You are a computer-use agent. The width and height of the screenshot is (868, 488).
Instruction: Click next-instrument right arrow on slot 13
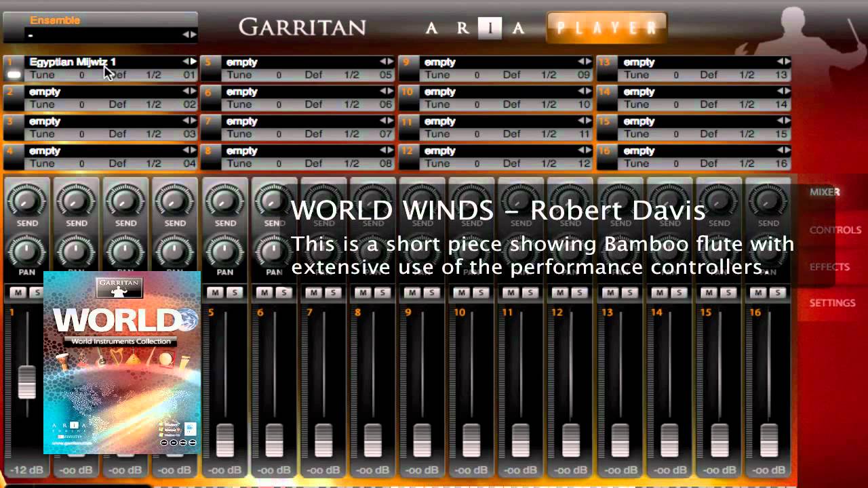coord(787,62)
